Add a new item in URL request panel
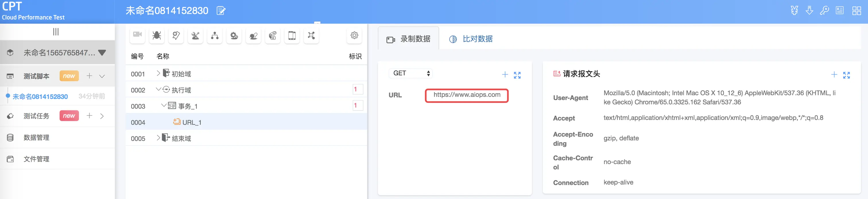The image size is (868, 199). coord(505,75)
